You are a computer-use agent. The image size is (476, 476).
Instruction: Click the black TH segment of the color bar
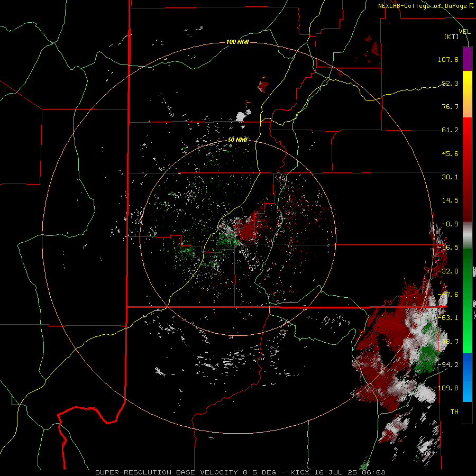tap(467, 413)
